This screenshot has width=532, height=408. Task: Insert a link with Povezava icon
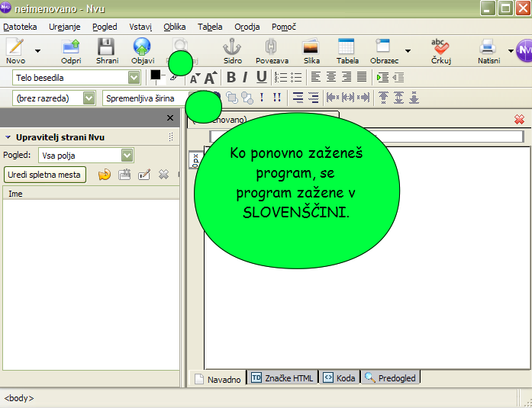tap(272, 50)
